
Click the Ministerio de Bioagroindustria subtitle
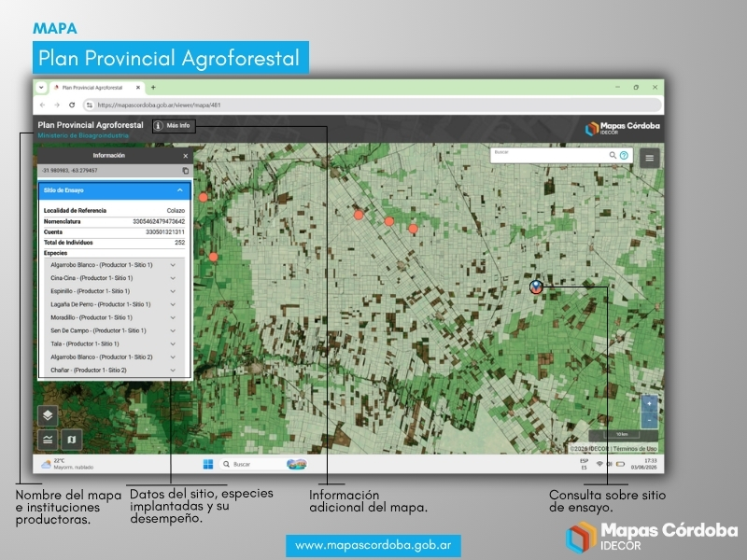pyautogui.click(x=83, y=135)
